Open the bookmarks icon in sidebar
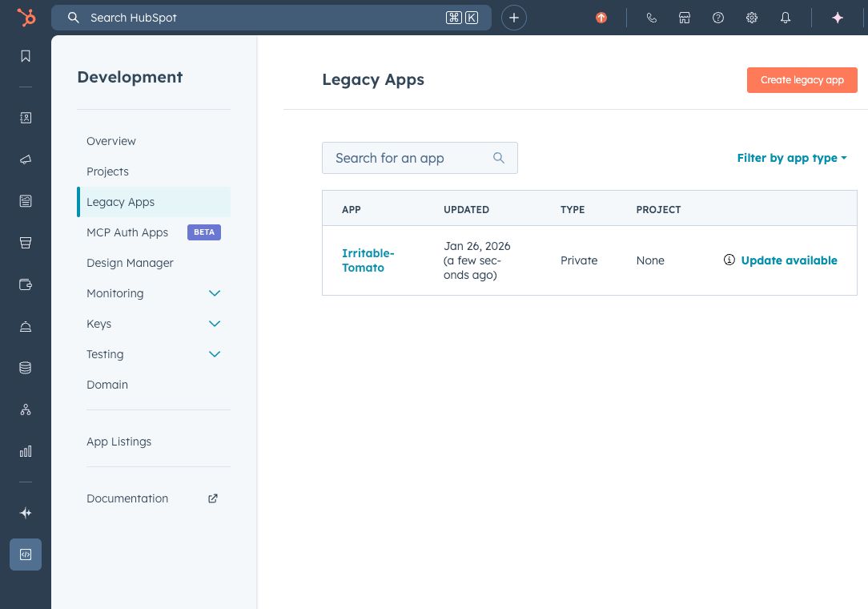The image size is (868, 609). coord(26,56)
